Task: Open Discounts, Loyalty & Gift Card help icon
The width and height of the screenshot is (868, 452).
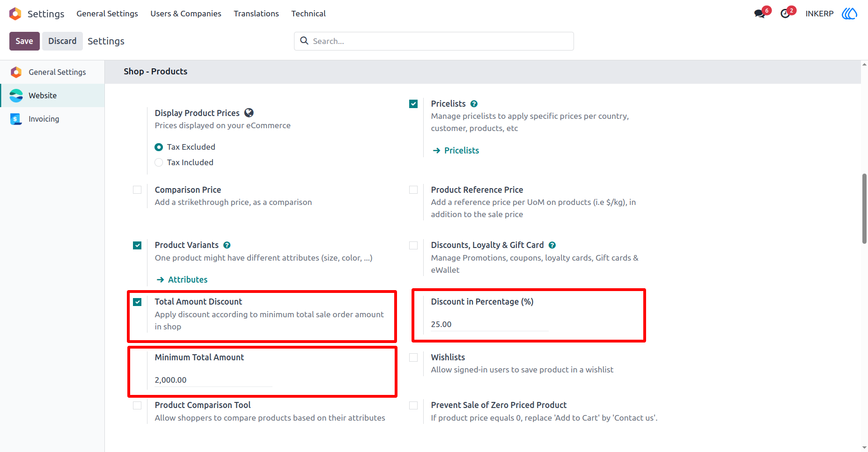Action: [552, 245]
